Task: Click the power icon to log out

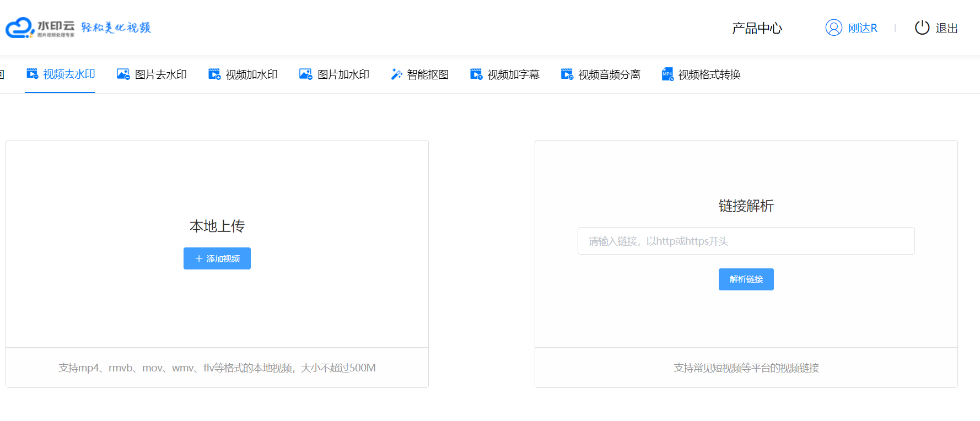Action: point(922,28)
